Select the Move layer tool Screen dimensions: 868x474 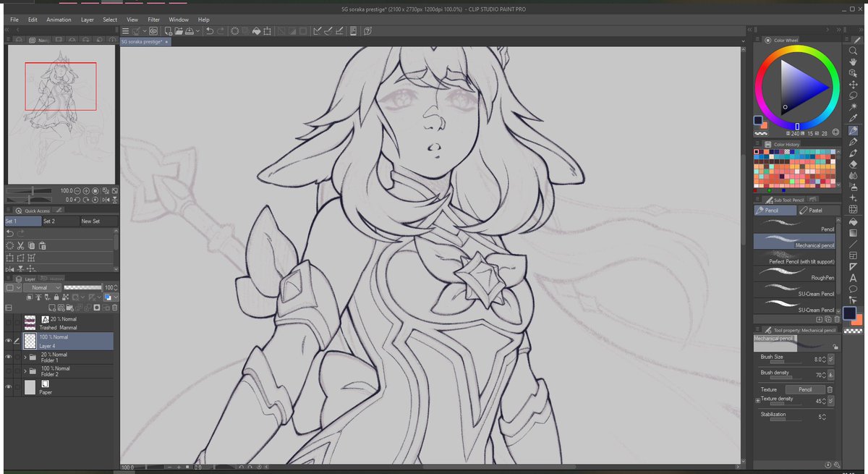[x=854, y=85]
